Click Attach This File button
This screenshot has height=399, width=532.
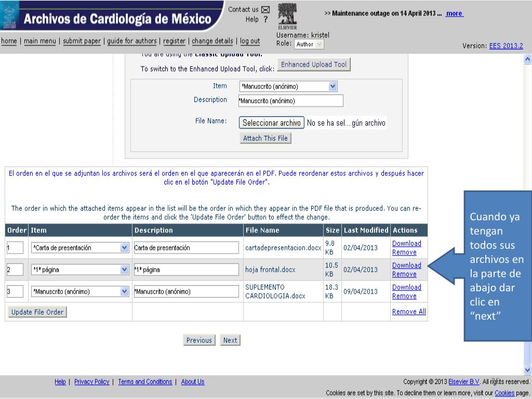pyautogui.click(x=265, y=138)
